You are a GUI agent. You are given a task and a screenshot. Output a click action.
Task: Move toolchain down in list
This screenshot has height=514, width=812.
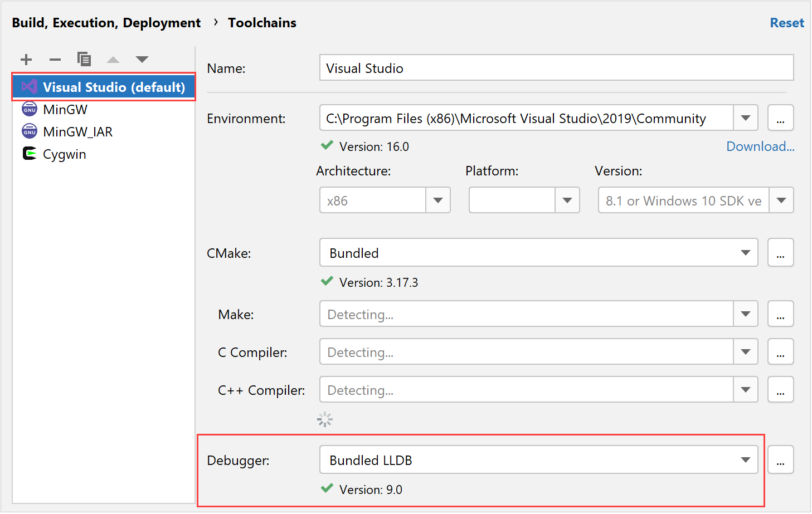(x=142, y=60)
